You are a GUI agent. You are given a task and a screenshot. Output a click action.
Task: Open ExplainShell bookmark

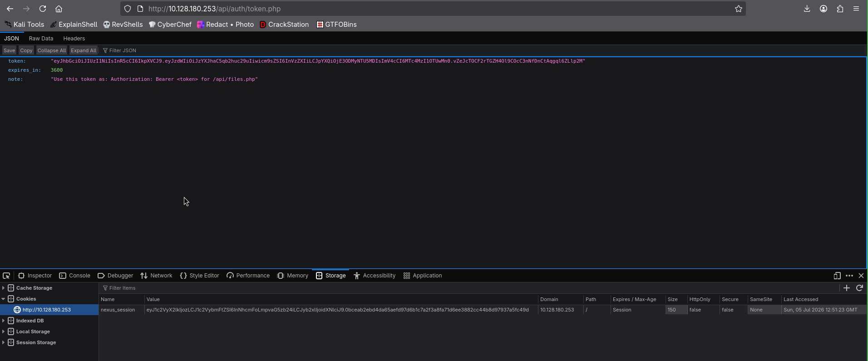[74, 25]
